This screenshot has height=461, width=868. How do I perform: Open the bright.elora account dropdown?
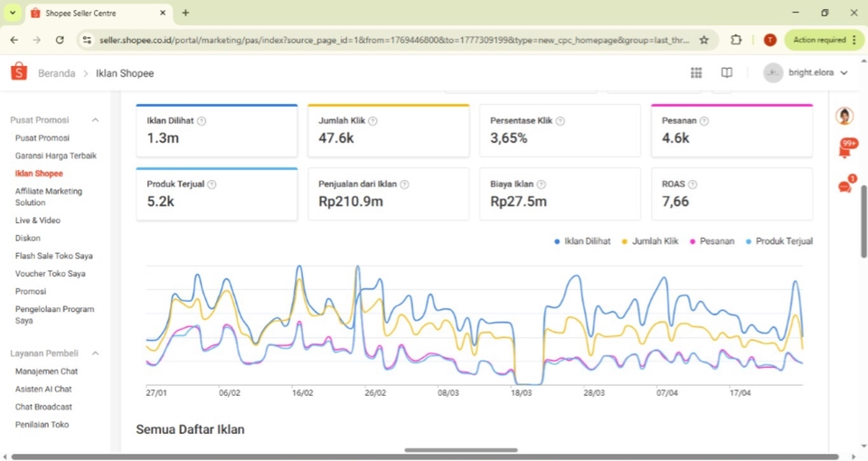tap(806, 72)
